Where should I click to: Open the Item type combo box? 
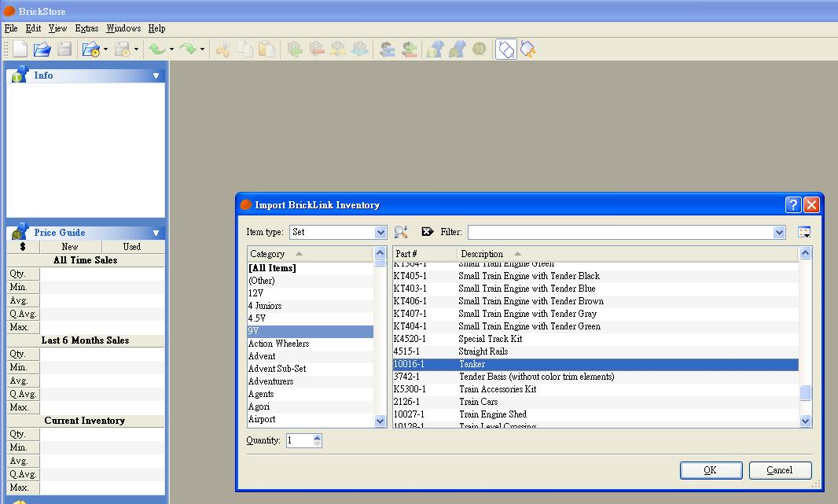point(338,232)
